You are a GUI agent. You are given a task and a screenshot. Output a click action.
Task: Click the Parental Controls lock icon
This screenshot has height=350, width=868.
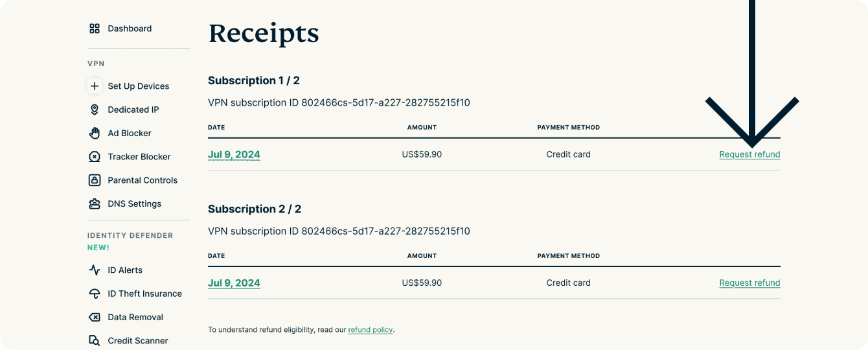(95, 180)
